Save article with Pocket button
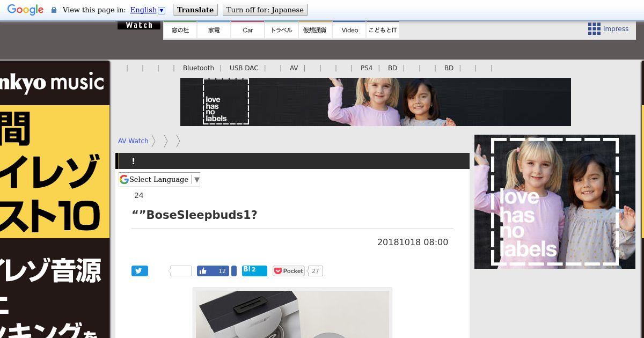 click(x=289, y=271)
